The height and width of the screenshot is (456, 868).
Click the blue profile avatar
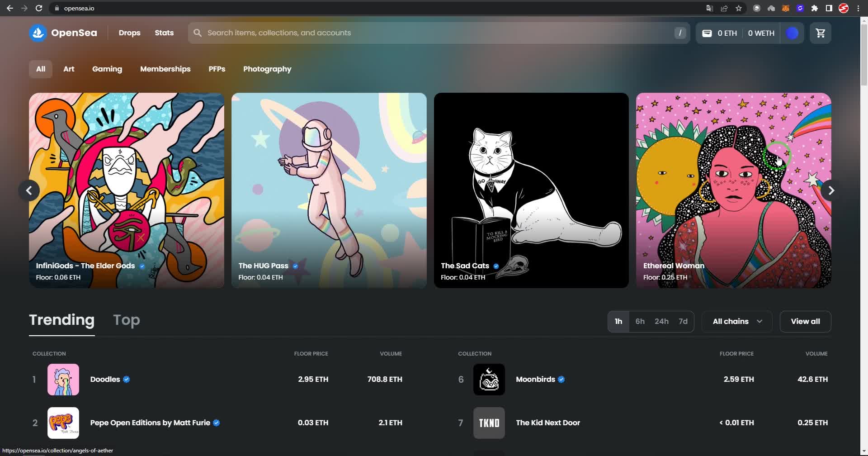pos(792,33)
